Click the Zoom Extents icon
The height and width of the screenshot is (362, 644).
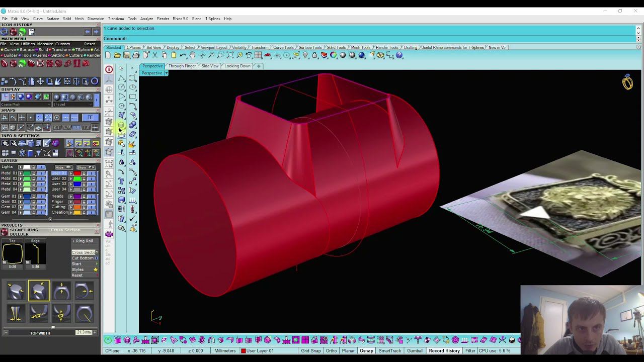pyautogui.click(x=230, y=55)
